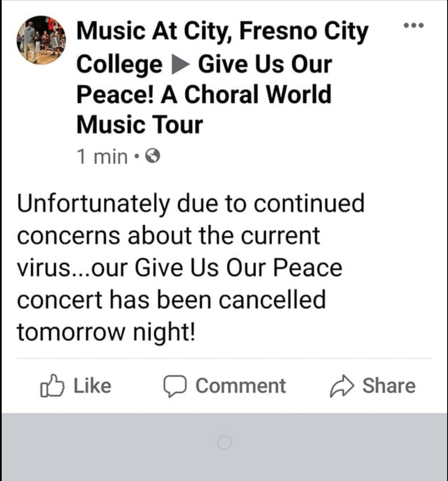Click the loading spinner circle below post
The width and height of the screenshot is (448, 481).
224,443
